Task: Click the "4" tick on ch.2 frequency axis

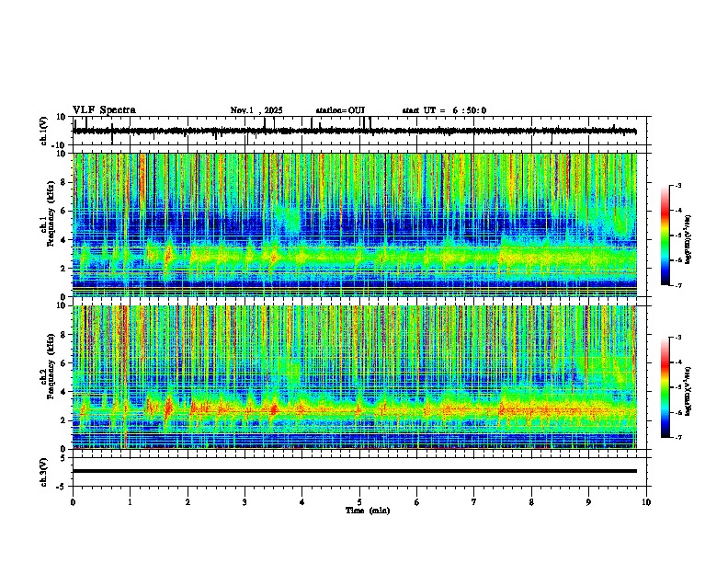Action: [x=64, y=392]
